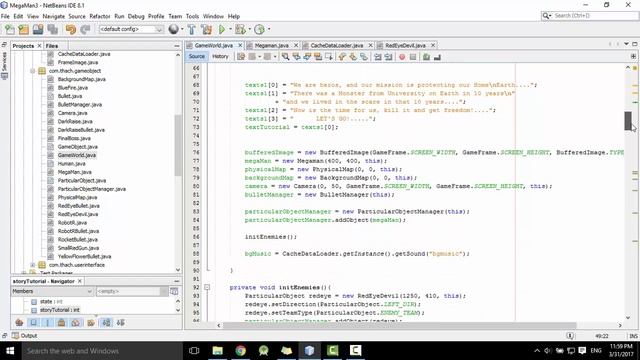Screen dimensions: 640x360
Task: Click the Undo arrow icon
Action: (x=71, y=29)
